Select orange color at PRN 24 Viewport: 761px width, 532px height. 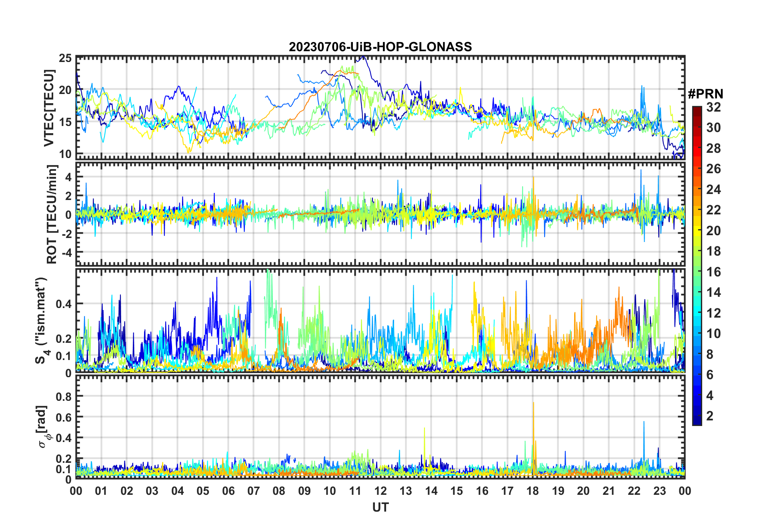(697, 189)
